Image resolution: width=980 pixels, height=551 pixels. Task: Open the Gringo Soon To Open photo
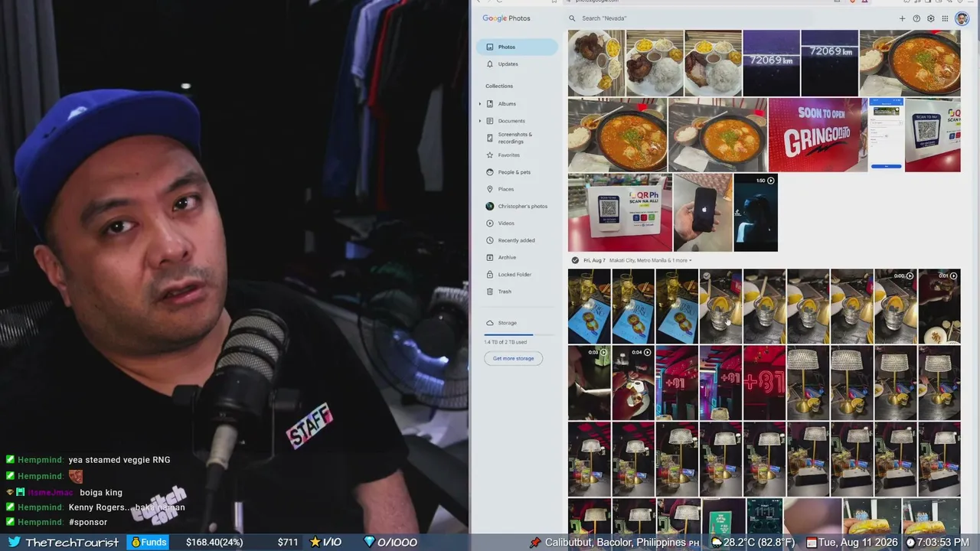[x=818, y=135]
